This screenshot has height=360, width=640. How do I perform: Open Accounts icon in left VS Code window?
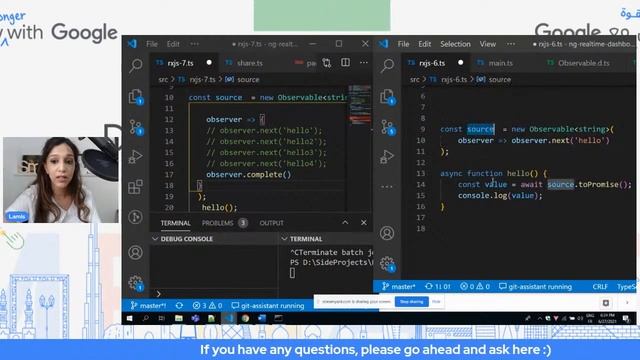tap(136, 253)
